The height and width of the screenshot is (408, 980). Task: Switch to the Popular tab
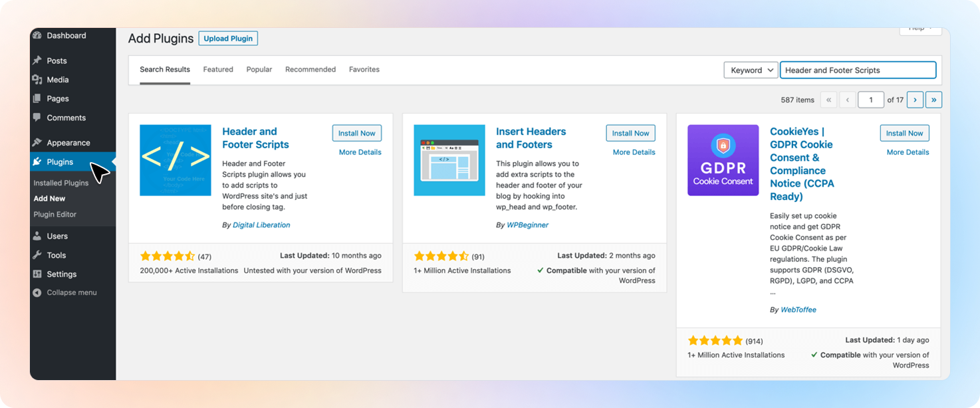tap(259, 69)
